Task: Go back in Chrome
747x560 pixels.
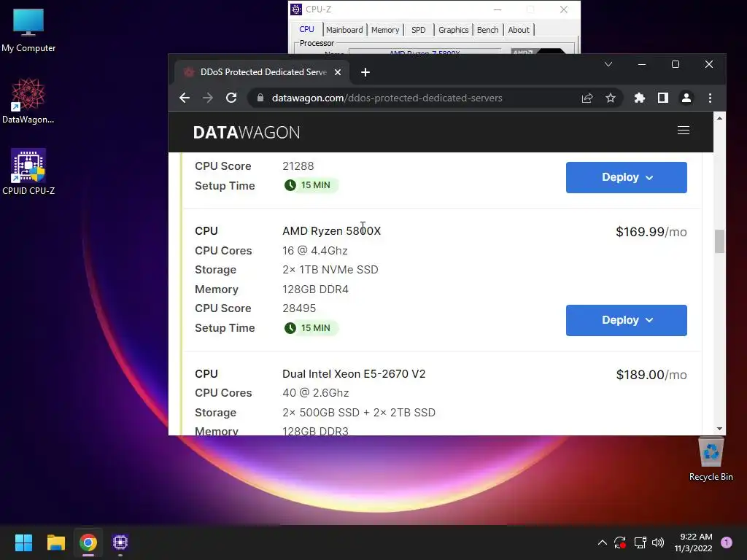Action: (x=185, y=98)
